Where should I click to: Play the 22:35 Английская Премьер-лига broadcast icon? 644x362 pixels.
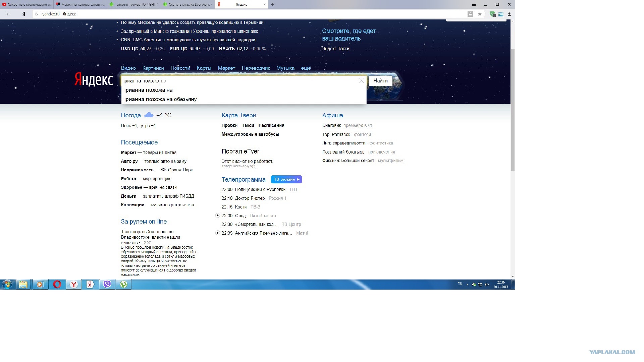click(217, 233)
